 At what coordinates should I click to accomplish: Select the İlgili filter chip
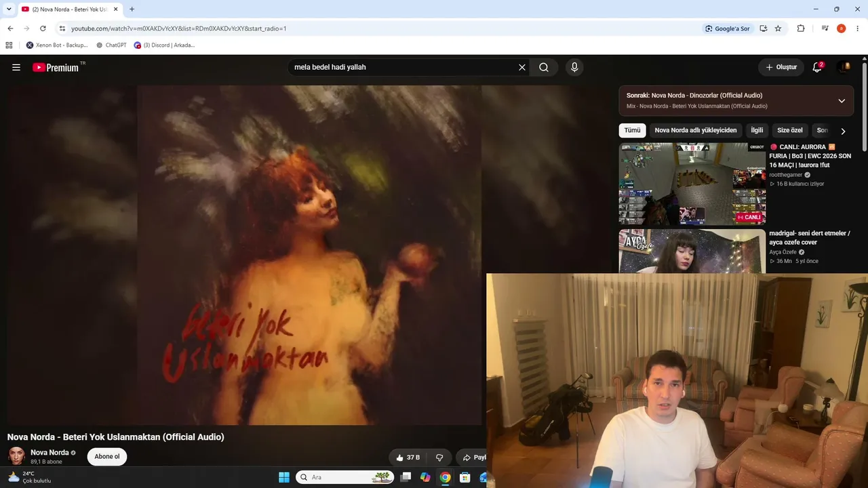click(x=757, y=130)
